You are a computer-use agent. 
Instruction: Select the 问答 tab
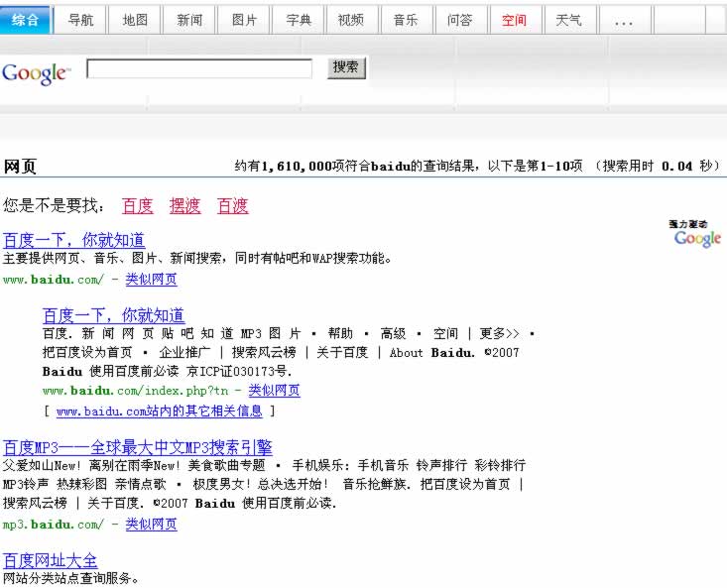point(460,20)
